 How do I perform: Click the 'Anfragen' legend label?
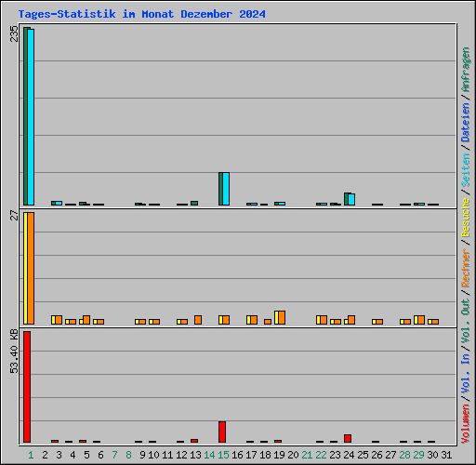pyautogui.click(x=466, y=70)
